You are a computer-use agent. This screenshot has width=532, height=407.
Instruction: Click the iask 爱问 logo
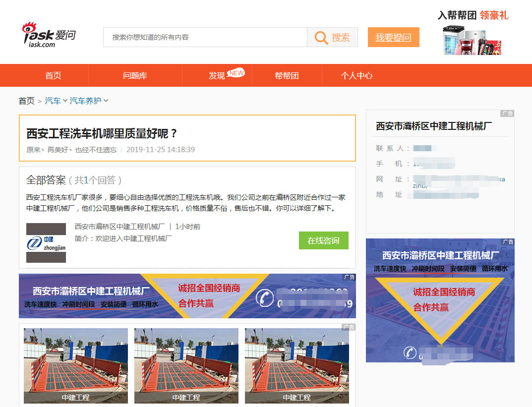(x=49, y=35)
